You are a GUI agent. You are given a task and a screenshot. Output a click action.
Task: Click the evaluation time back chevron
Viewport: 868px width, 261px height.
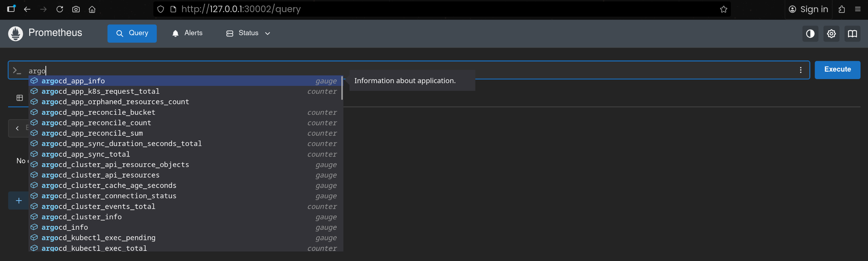click(x=17, y=128)
